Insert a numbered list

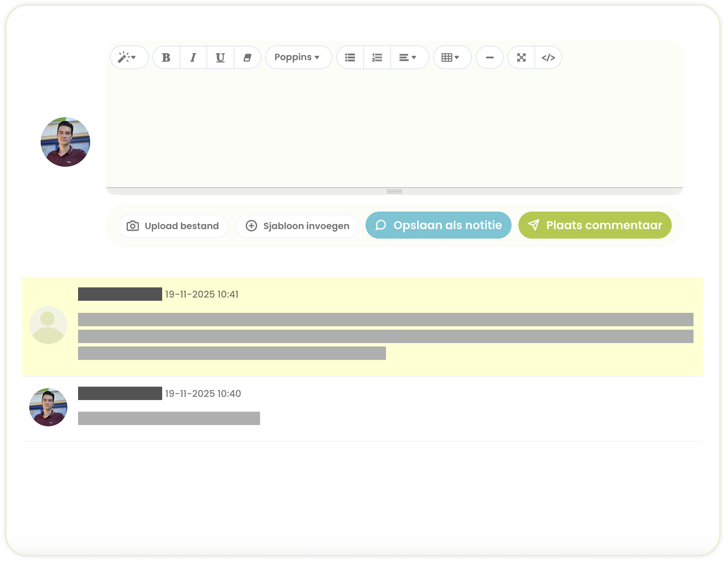(377, 57)
